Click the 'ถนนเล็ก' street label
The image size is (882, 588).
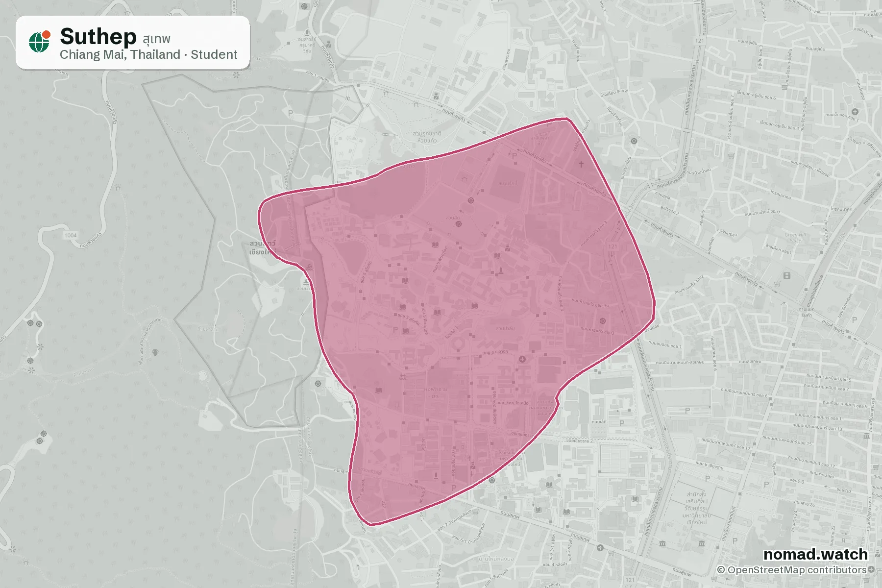coord(599,421)
